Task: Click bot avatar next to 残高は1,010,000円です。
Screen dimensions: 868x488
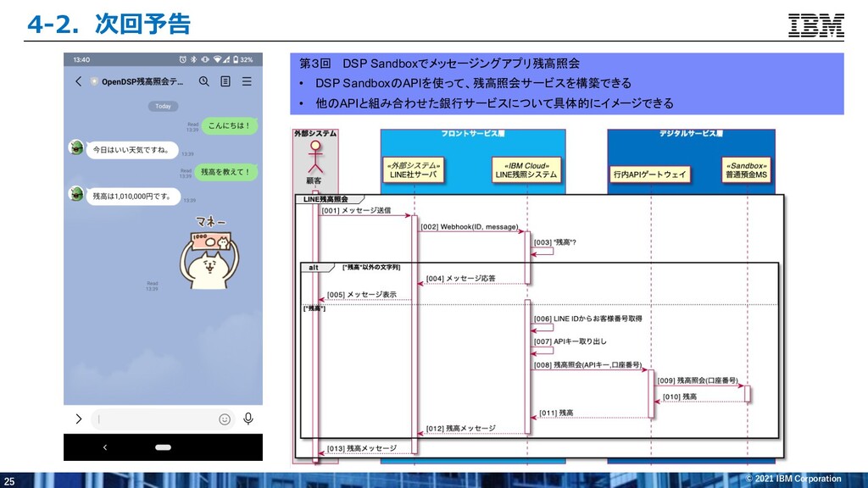Action: [x=76, y=194]
